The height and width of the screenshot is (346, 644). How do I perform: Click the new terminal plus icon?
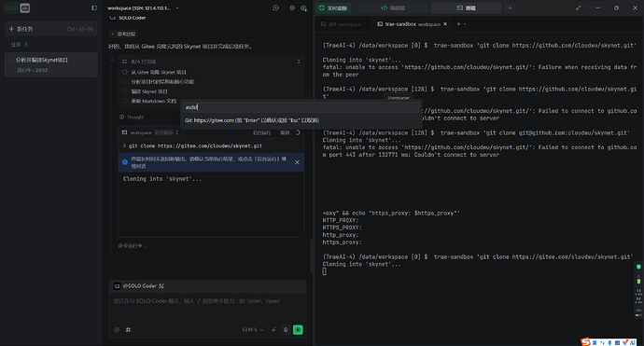point(458,24)
